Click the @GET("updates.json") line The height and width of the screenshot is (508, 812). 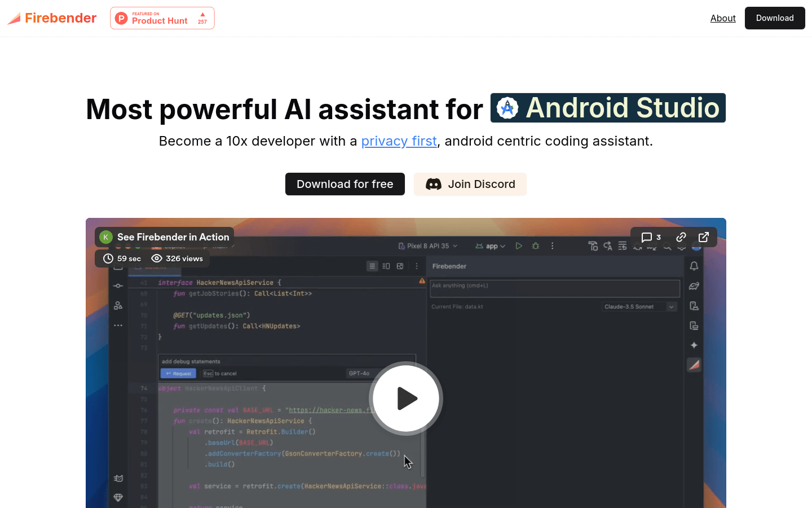tap(211, 316)
